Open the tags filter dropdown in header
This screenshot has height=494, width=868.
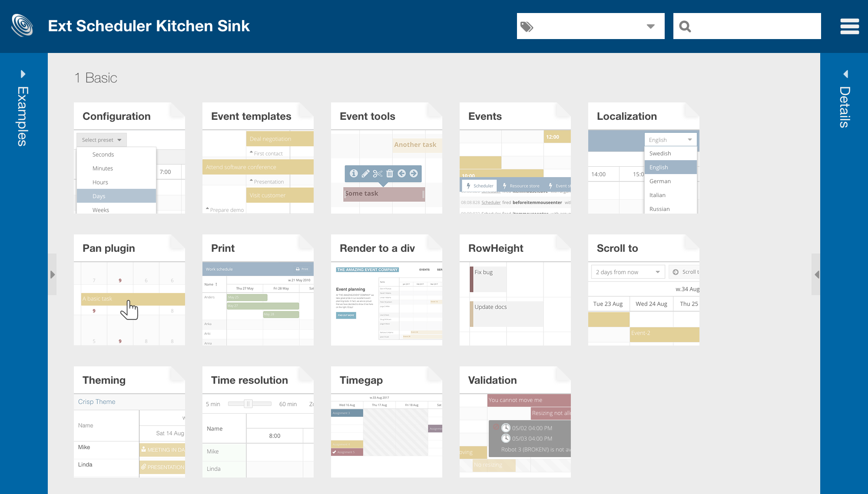point(652,26)
